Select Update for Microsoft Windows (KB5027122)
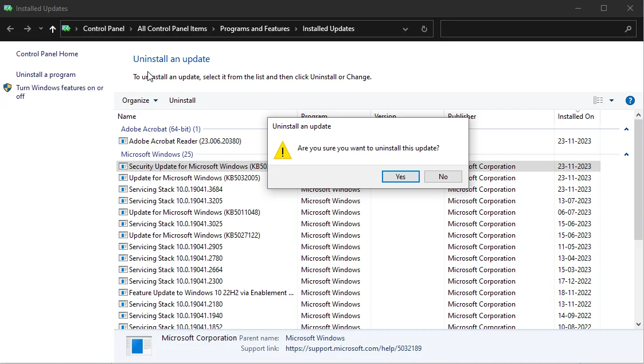 pyautogui.click(x=194, y=235)
